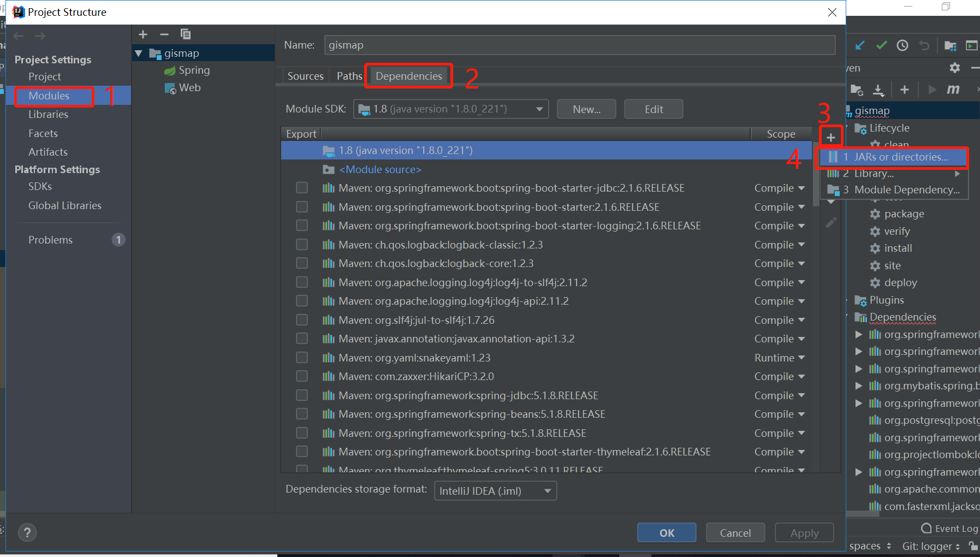Open Dependencies storage format dropdown
The width and height of the screenshot is (980, 557).
[x=495, y=491]
